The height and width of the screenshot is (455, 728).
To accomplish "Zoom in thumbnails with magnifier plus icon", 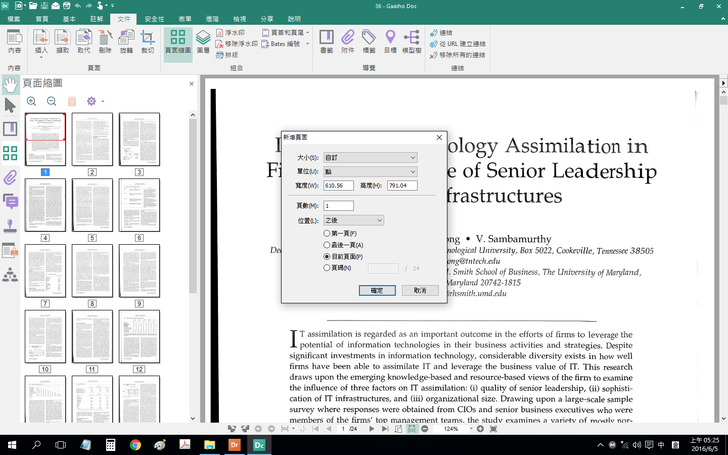I will click(32, 101).
